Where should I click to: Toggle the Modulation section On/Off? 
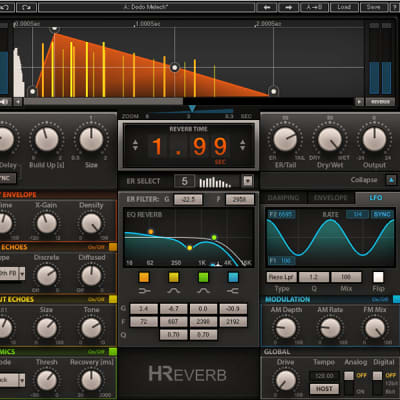pyautogui.click(x=396, y=299)
